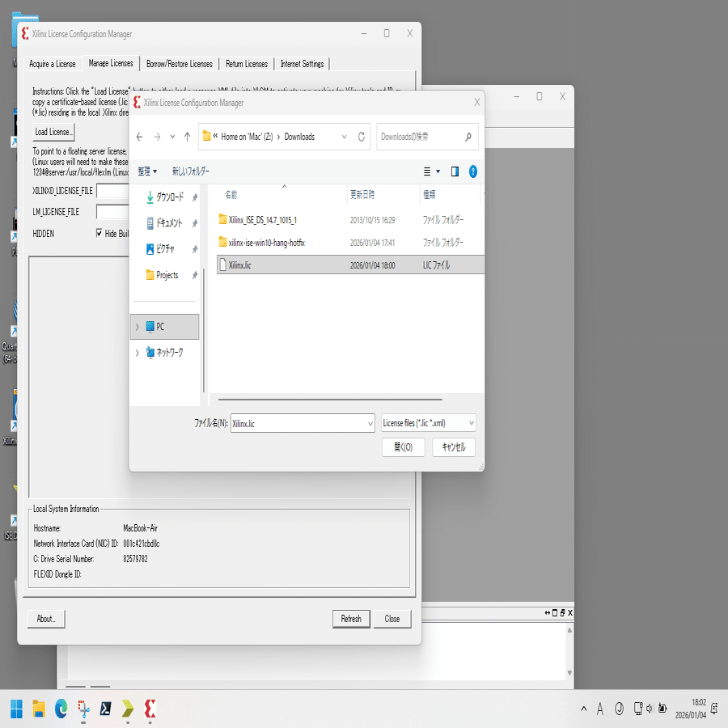Open ダウンロード quick access folder
Image resolution: width=728 pixels, height=728 pixels.
[165, 197]
